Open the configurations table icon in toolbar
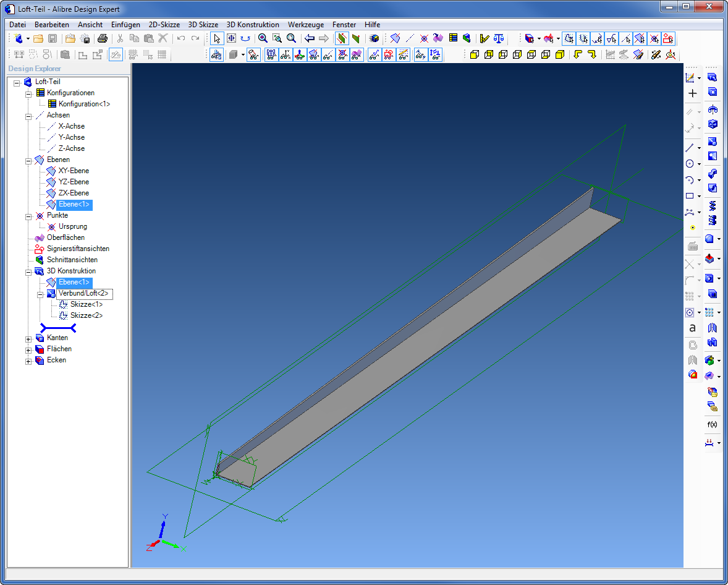The width and height of the screenshot is (728, 585). tap(453, 38)
